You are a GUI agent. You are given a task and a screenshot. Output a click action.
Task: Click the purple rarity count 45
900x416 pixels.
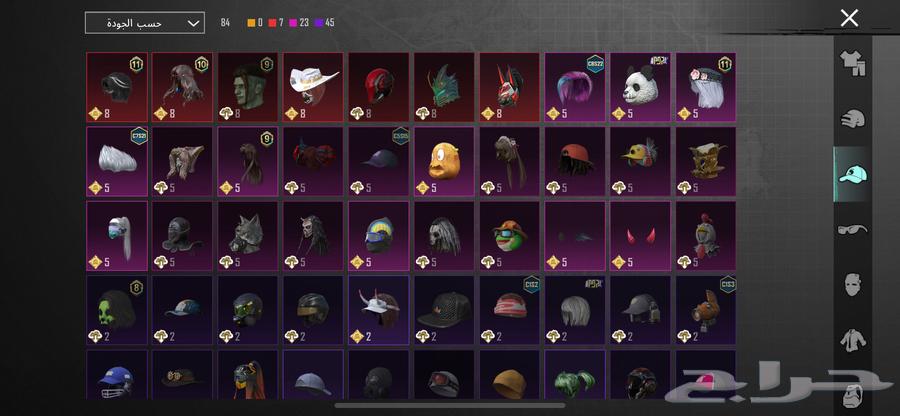[325, 23]
